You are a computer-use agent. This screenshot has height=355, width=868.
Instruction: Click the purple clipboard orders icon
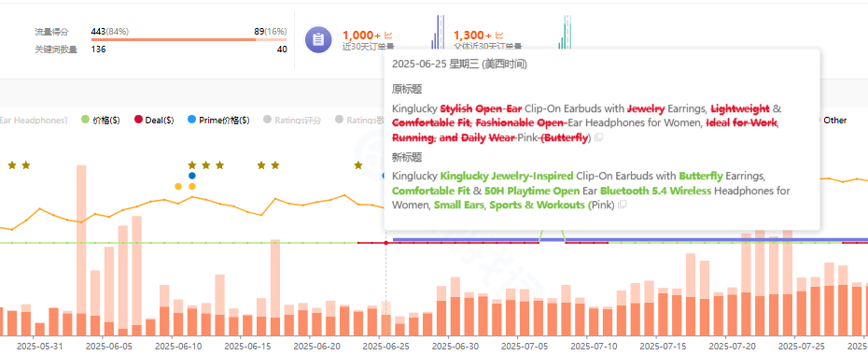coord(318,40)
